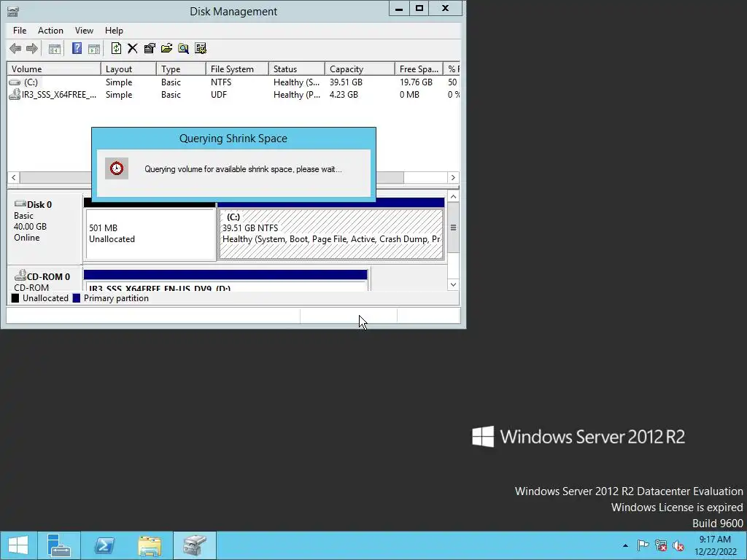Click the 19.76 GB free space cell
Viewport: 747px width, 560px height.
pos(416,82)
